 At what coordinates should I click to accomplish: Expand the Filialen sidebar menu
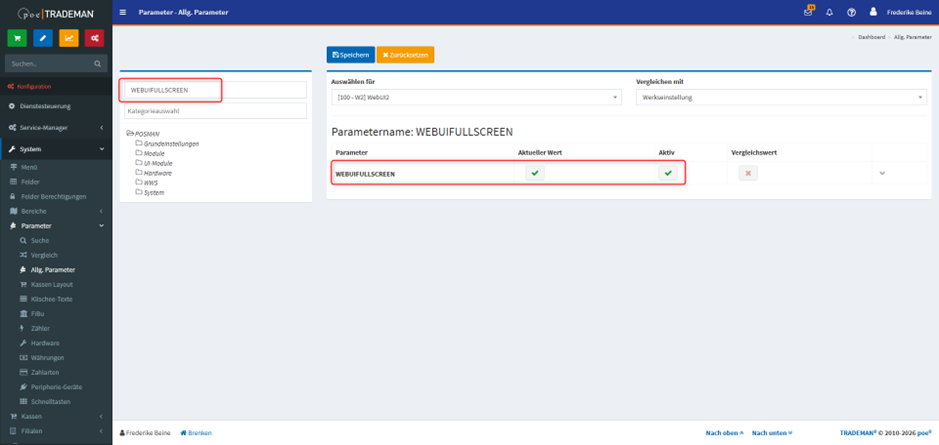point(56,431)
